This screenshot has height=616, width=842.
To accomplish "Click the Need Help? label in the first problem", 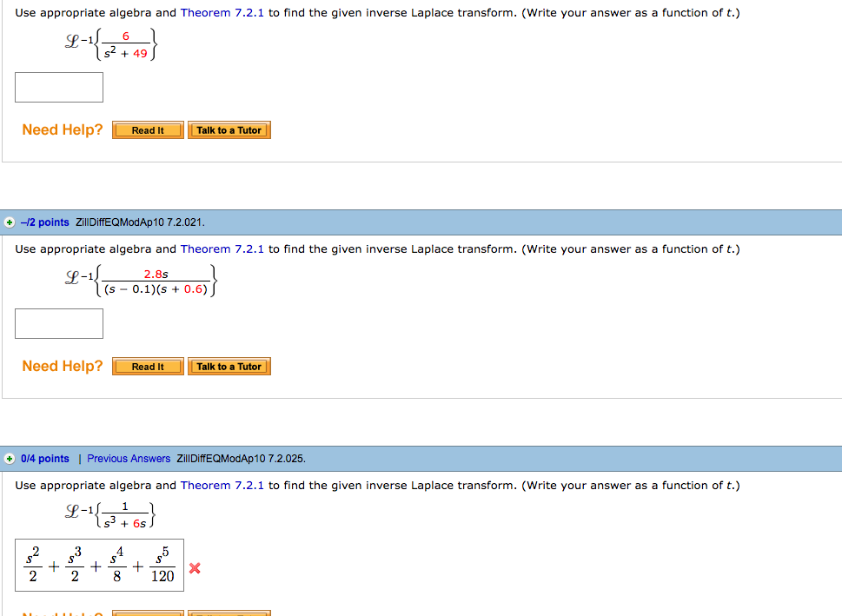I will pyautogui.click(x=62, y=129).
